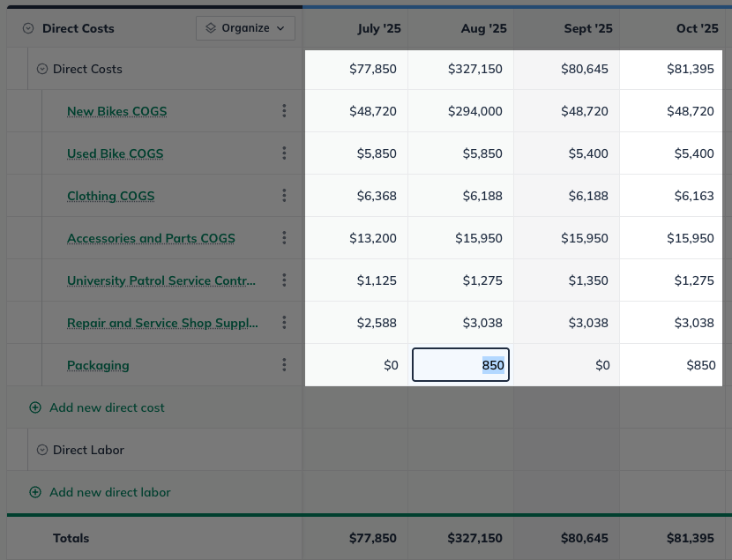732x560 pixels.
Task: Click the plus icon beside Add new direct labor
Action: coord(35,491)
